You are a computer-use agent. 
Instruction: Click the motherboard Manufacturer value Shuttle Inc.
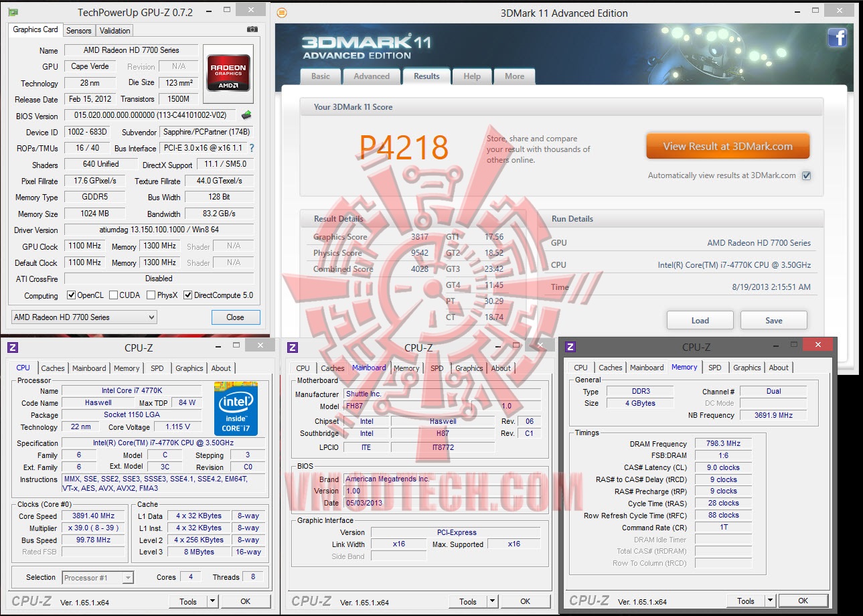442,394
